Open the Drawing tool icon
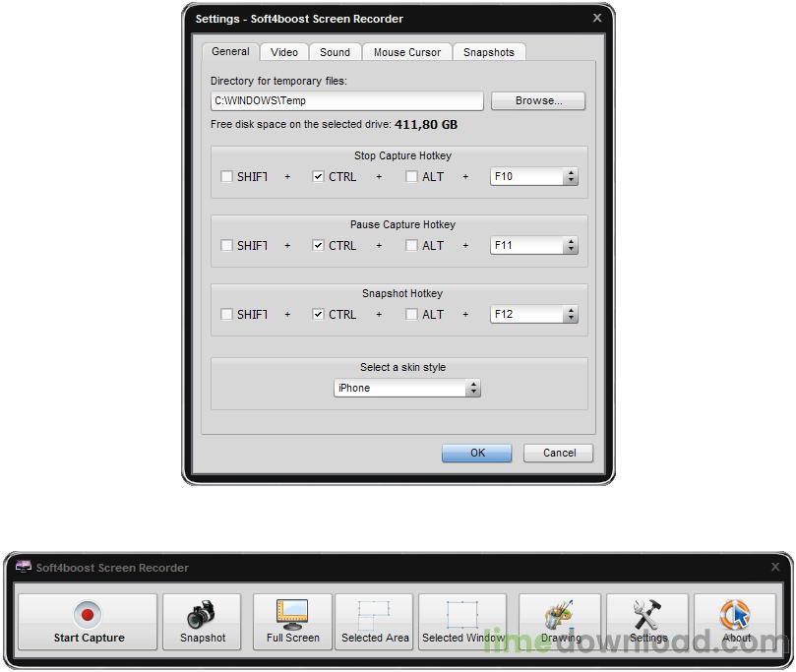The width and height of the screenshot is (796, 672). [559, 612]
